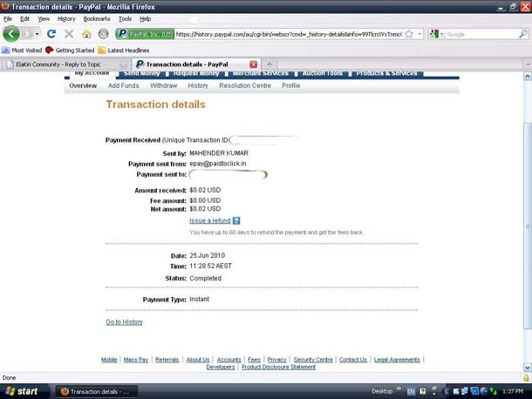Click the Windows Start button

pyautogui.click(x=22, y=391)
